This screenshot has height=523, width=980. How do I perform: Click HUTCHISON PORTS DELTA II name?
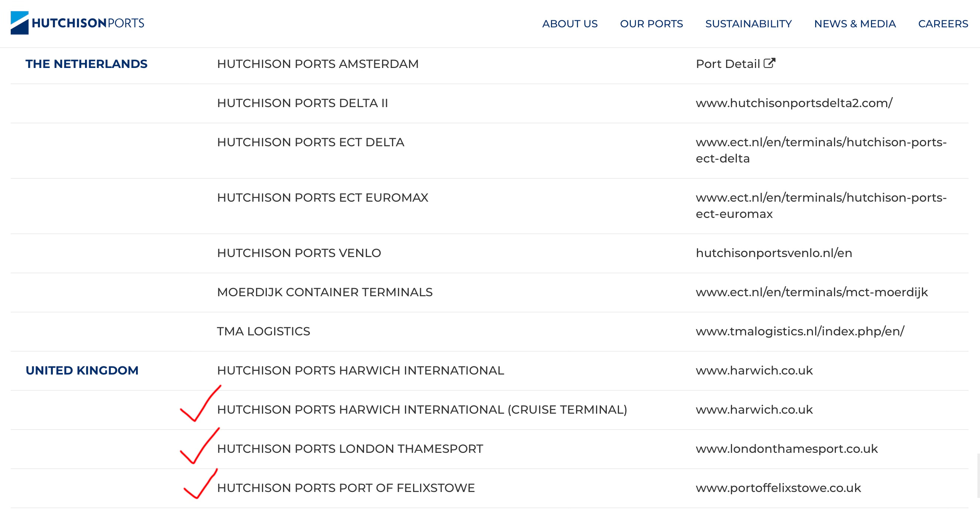pos(302,103)
